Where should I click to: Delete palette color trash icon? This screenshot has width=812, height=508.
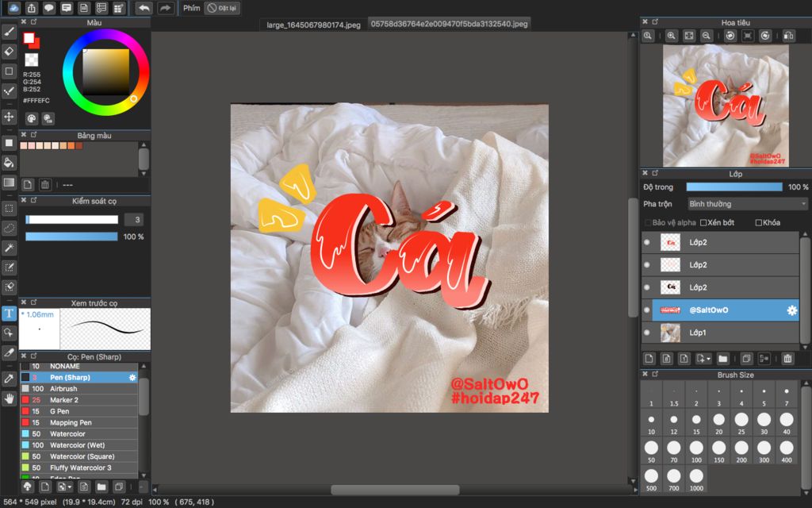45,184
